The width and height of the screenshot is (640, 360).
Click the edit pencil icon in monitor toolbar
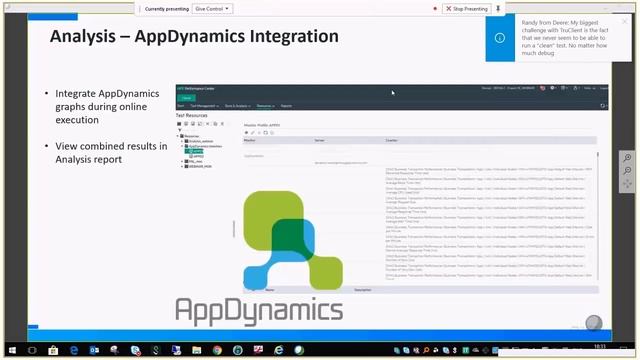(x=253, y=133)
